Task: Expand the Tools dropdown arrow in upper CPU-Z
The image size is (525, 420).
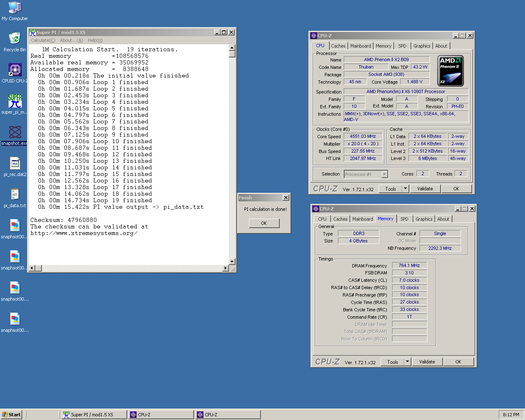Action: click(405, 189)
